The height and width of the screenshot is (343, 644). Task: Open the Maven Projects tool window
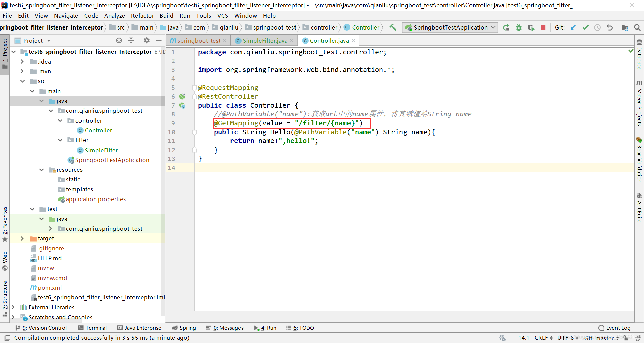tap(639, 104)
